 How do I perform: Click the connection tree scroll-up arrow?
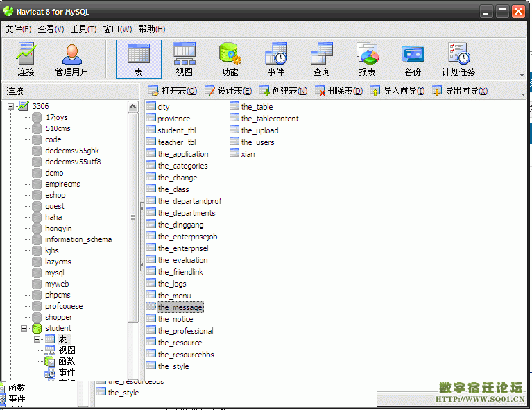tap(132, 107)
